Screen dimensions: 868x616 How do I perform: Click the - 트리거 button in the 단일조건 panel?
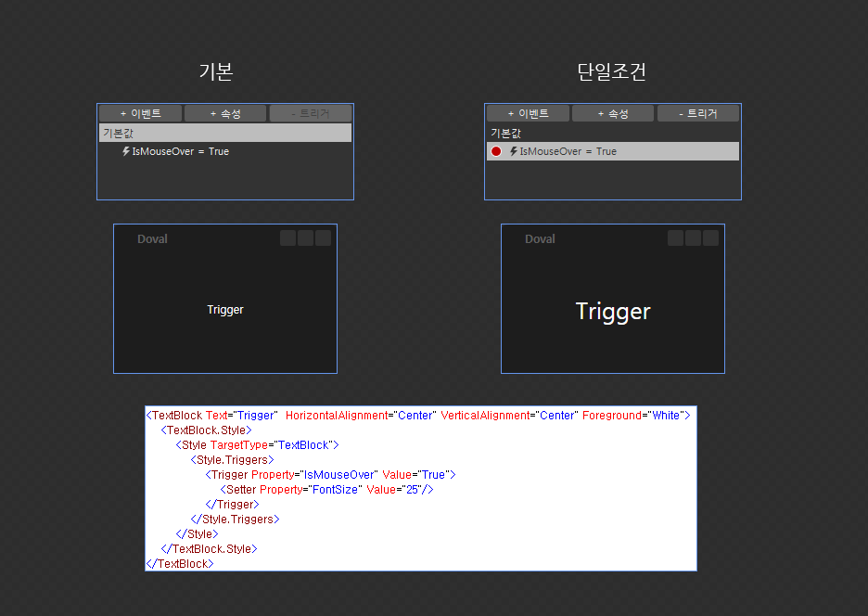[x=698, y=113]
